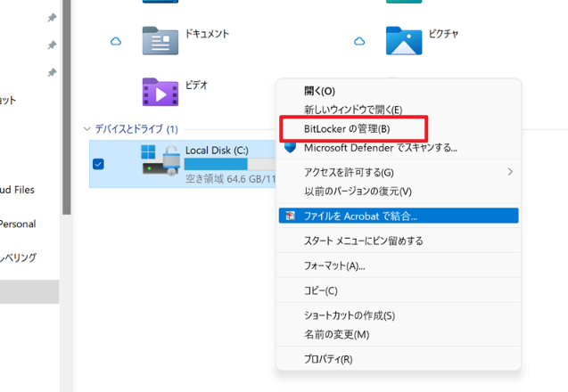This screenshot has height=392, width=568.
Task: Click the middle pin icon in sidebar
Action: coord(52,45)
